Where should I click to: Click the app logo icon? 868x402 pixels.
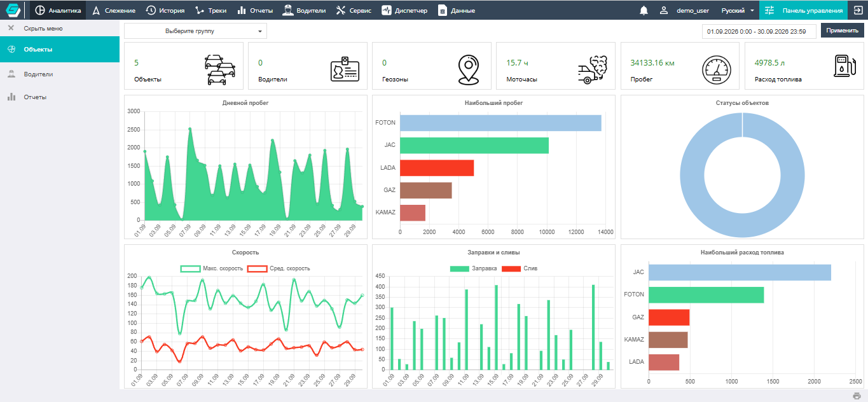click(13, 10)
